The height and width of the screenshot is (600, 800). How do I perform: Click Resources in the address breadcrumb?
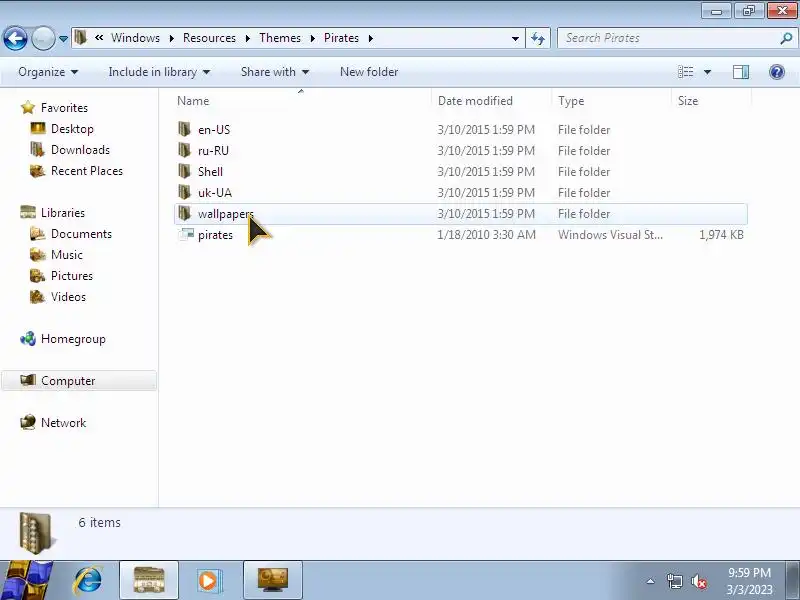click(209, 38)
